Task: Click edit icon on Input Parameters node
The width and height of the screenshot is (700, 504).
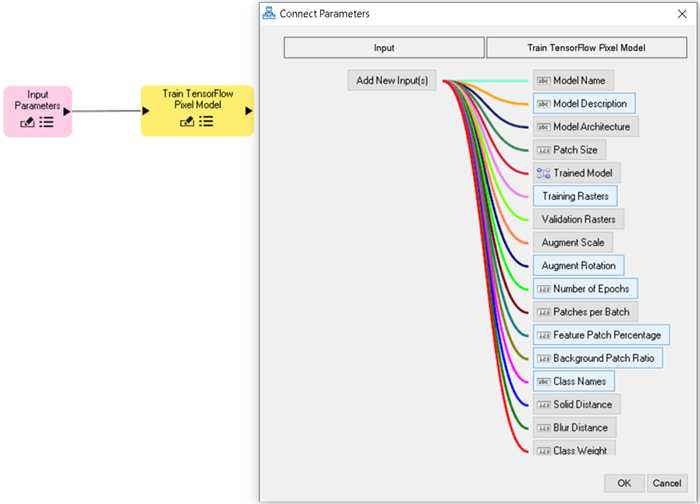Action: (x=28, y=122)
